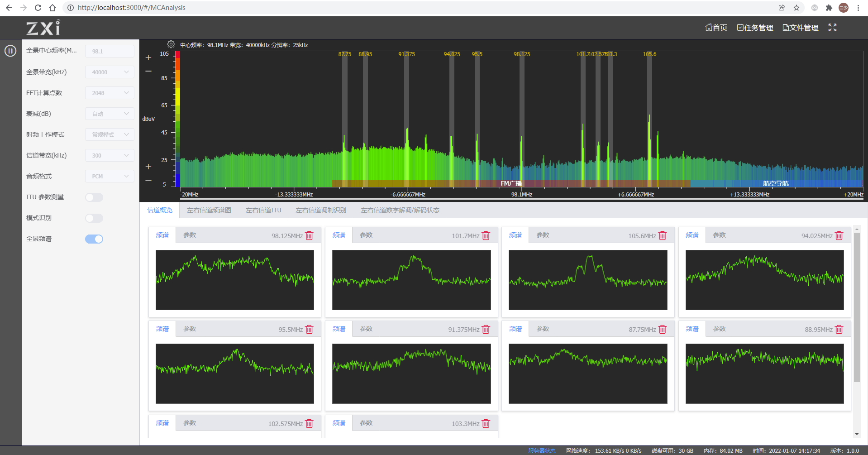868x455 pixels.
Task: Click the upper plus zoom icon on the dBuV axis
Action: pyautogui.click(x=148, y=57)
